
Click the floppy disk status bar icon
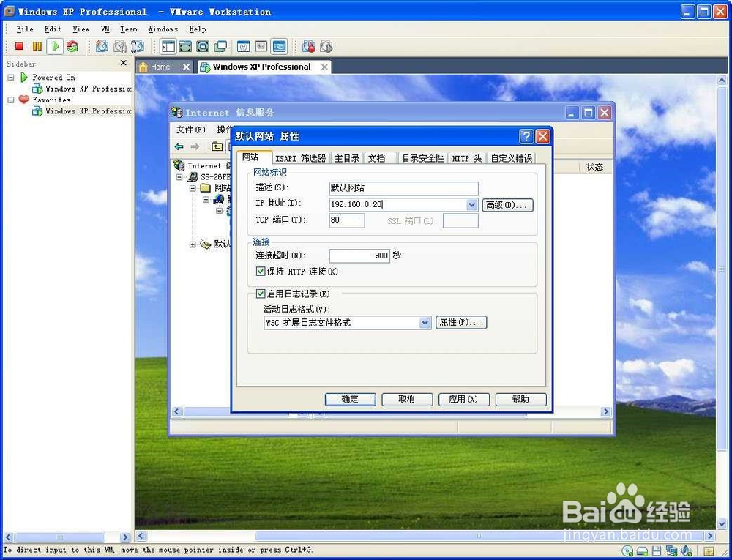[657, 551]
